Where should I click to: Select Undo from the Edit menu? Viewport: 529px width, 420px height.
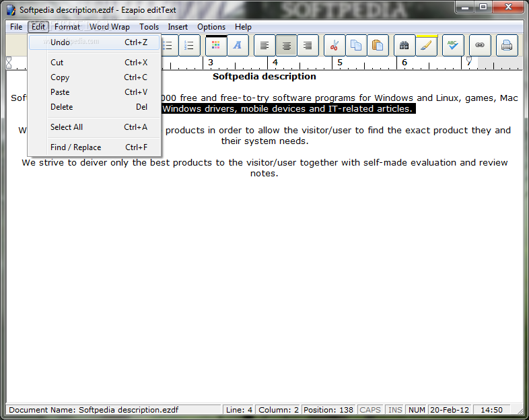(94, 42)
